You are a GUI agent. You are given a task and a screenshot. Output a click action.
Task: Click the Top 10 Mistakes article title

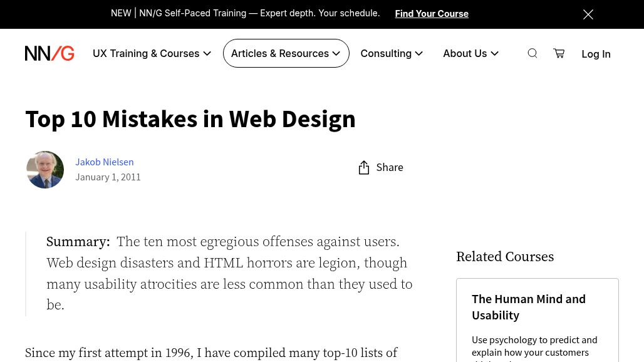tap(190, 118)
